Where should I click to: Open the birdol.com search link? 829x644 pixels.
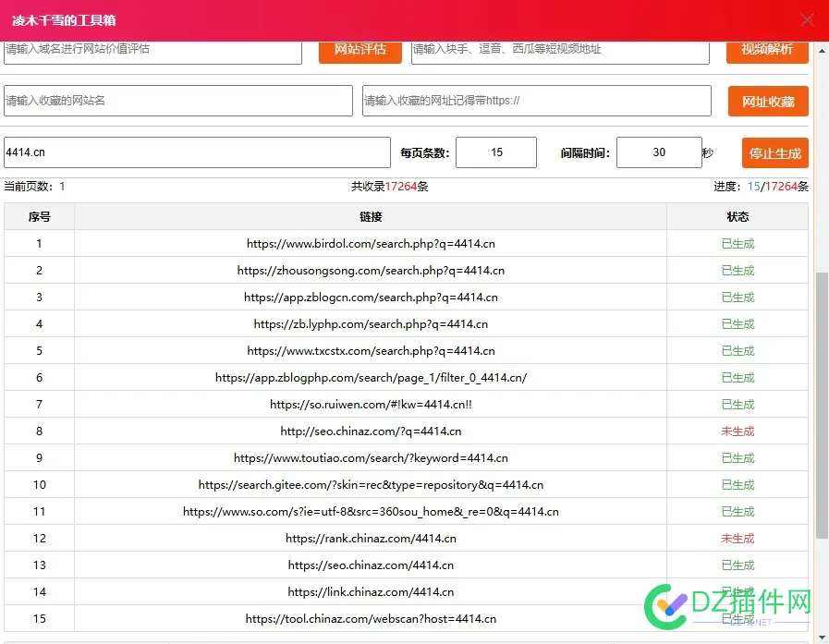(x=371, y=244)
